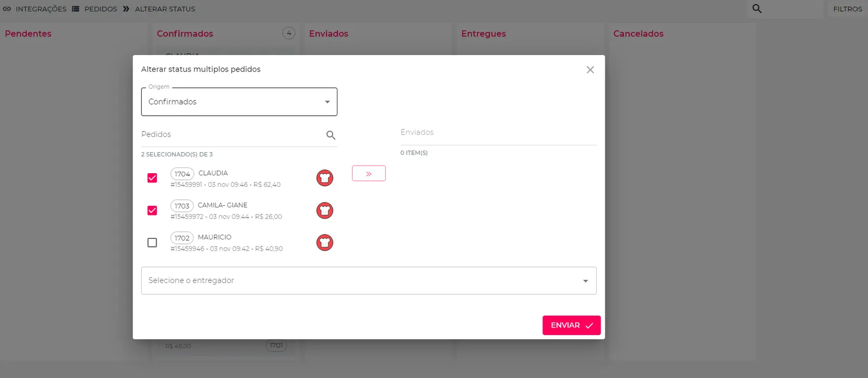Click the customer name CAMILA- GIANE

[222, 205]
